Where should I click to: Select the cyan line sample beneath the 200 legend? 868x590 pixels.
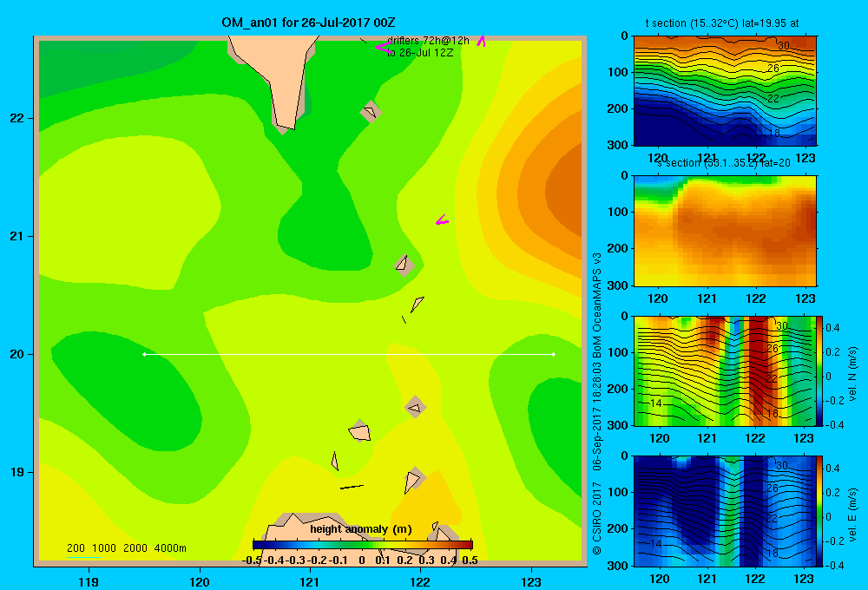click(x=83, y=556)
